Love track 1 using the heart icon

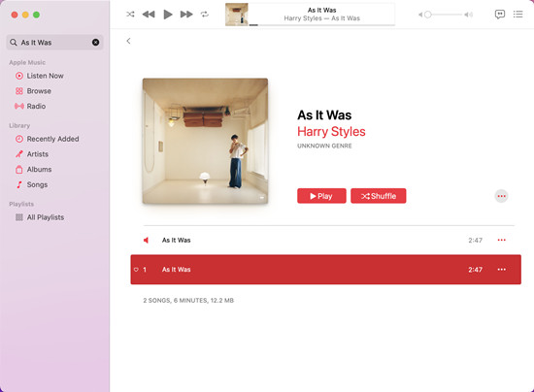point(136,270)
